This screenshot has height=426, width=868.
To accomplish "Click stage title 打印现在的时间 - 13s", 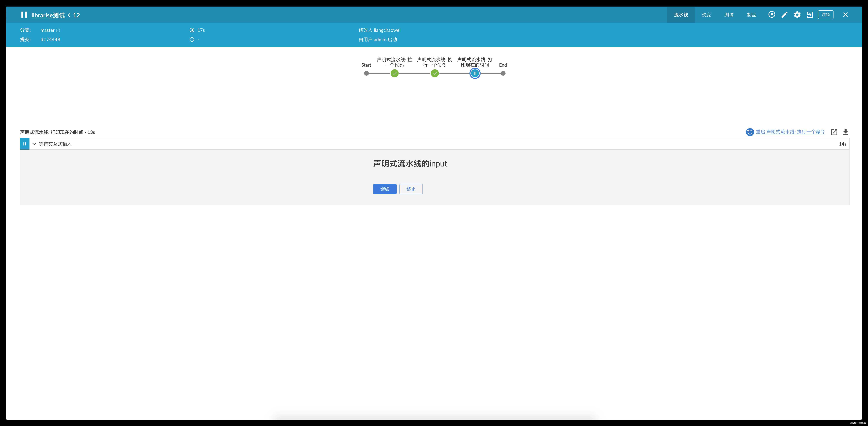I will coord(57,132).
